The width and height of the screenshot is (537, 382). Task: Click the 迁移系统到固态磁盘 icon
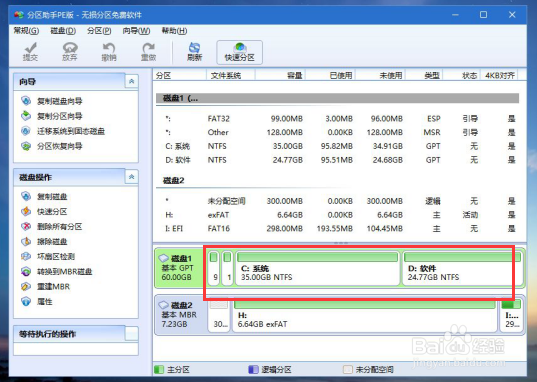[x=26, y=131]
